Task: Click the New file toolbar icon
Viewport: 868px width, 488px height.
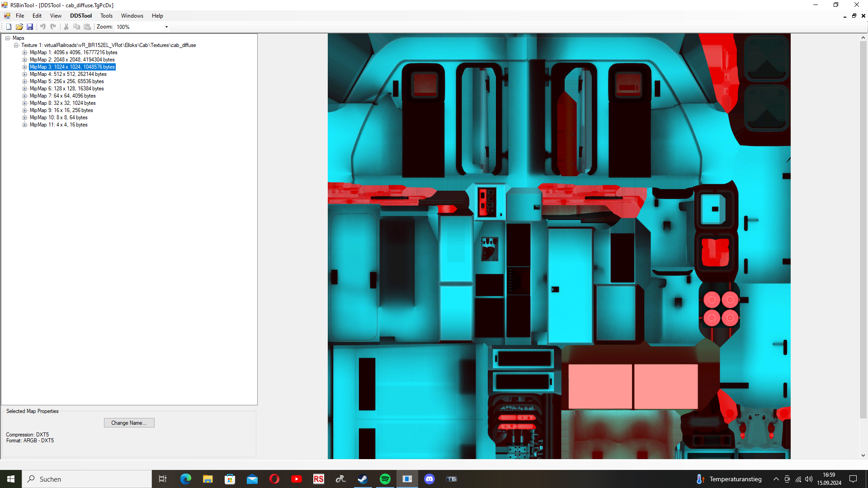Action: coord(9,27)
